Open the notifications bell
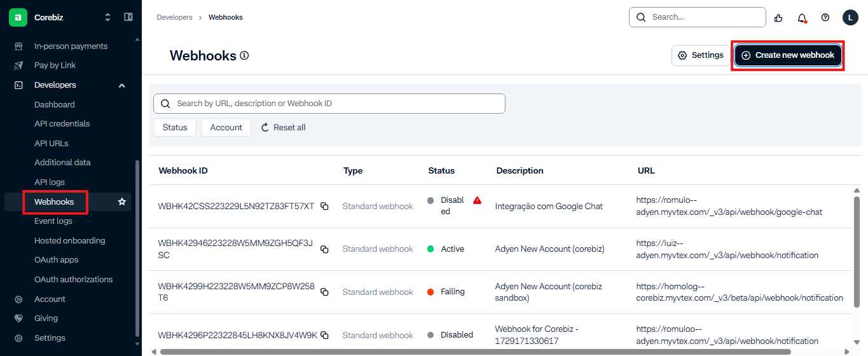The height and width of the screenshot is (356, 868). click(802, 18)
